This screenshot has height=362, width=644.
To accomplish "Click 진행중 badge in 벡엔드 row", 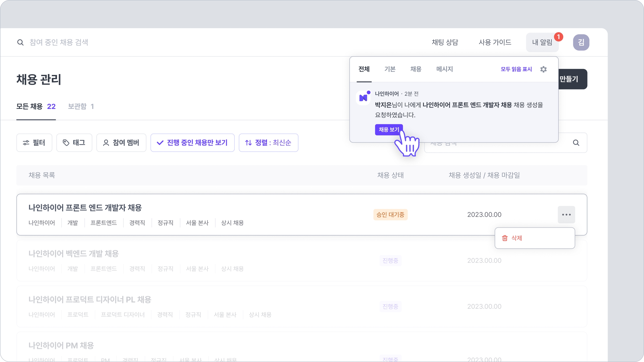I will coord(390,261).
